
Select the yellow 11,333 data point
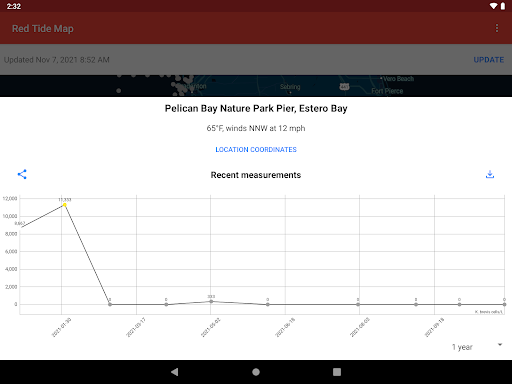tap(65, 205)
